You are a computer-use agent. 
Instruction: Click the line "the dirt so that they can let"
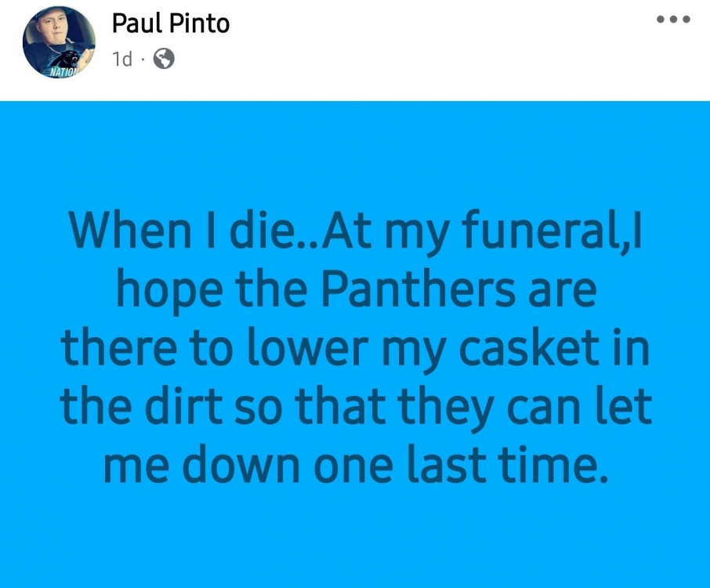point(355,407)
